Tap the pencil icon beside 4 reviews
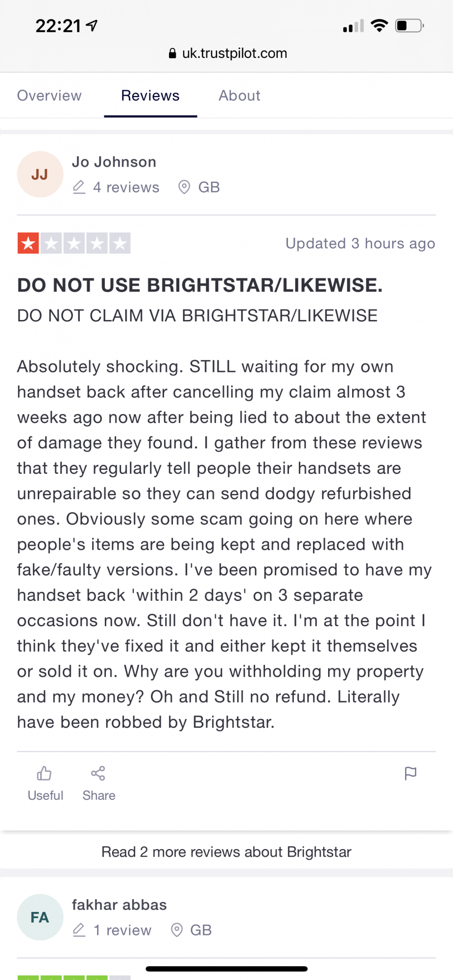 pos(79,187)
